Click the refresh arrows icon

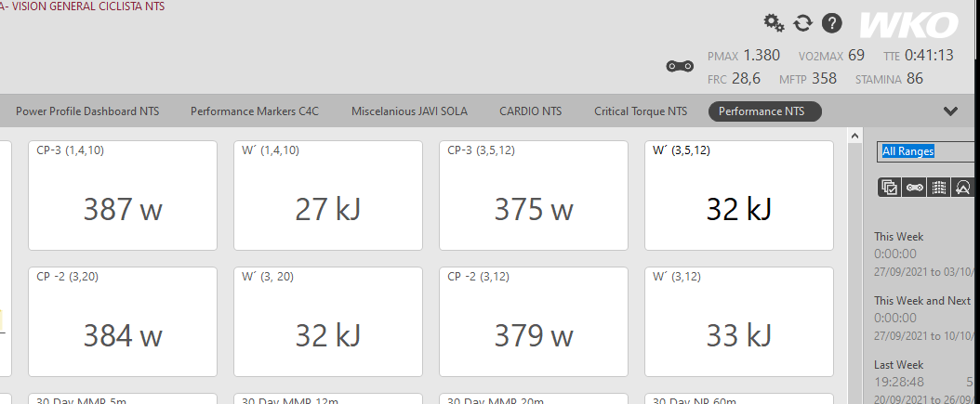pyautogui.click(x=802, y=24)
